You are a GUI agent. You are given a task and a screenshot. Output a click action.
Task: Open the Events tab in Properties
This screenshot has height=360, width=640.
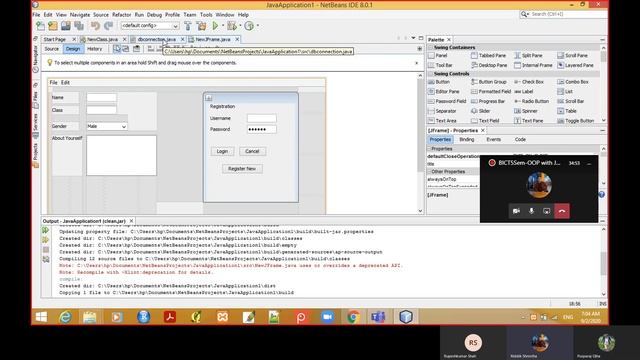pos(493,140)
